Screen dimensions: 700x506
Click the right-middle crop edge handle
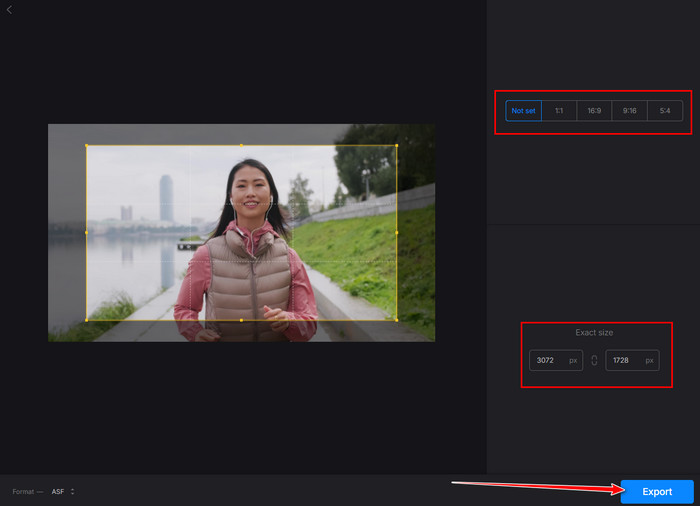click(x=396, y=233)
